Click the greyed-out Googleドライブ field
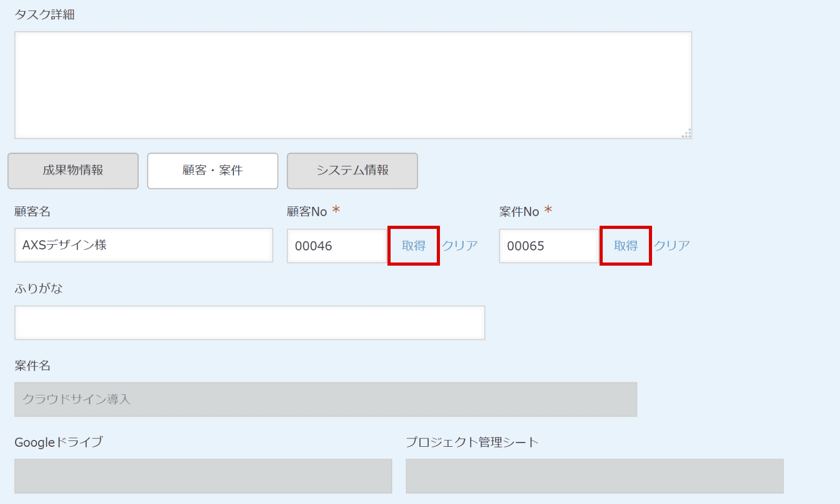The height and width of the screenshot is (504, 840). [x=203, y=476]
